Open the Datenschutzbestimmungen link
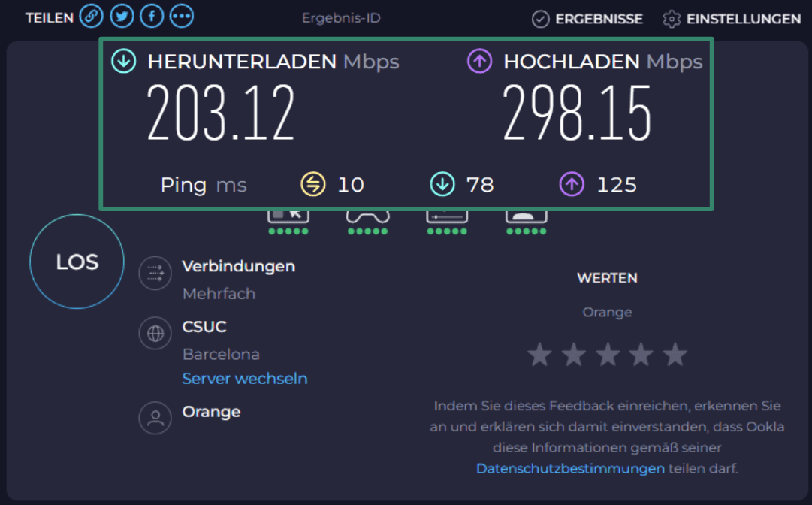Viewport: 812px width, 505px height. pos(569,468)
